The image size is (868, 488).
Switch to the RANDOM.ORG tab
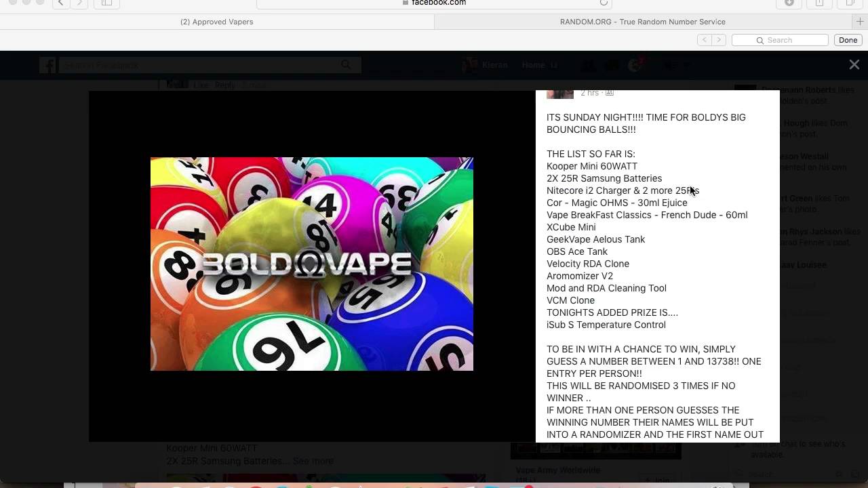[x=643, y=22]
